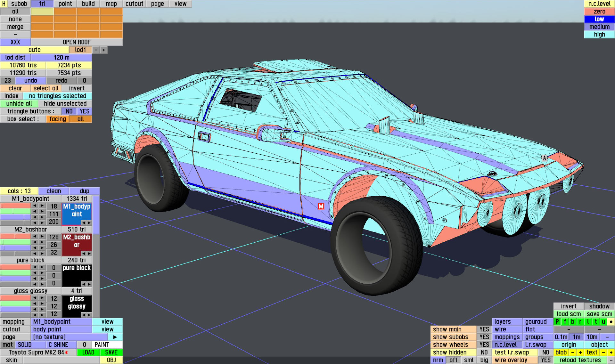Switch to the cutout tab

coord(134,4)
